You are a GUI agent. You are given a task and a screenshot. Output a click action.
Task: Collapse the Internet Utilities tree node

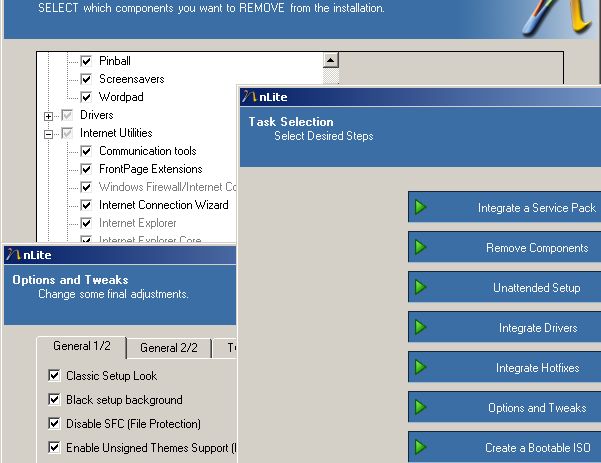[x=48, y=133]
